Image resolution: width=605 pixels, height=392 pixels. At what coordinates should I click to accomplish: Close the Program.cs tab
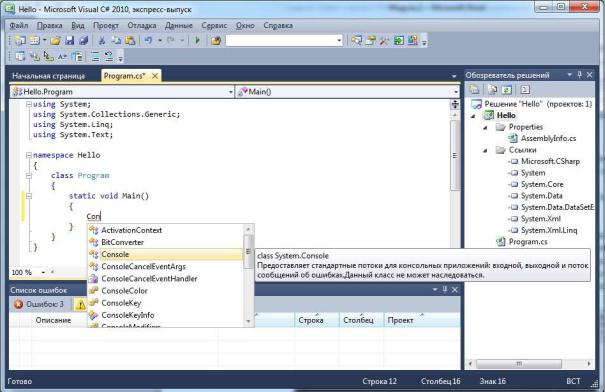(x=155, y=76)
